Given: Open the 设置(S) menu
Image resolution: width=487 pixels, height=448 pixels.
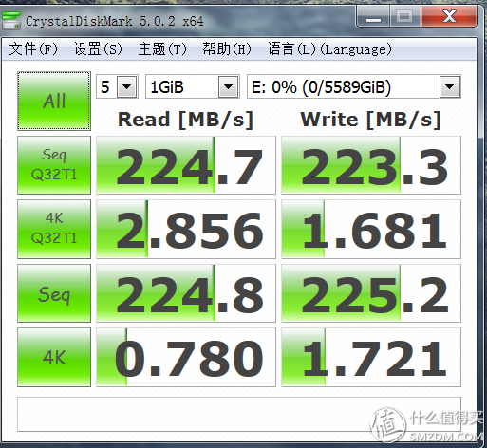Looking at the screenshot, I should [98, 49].
